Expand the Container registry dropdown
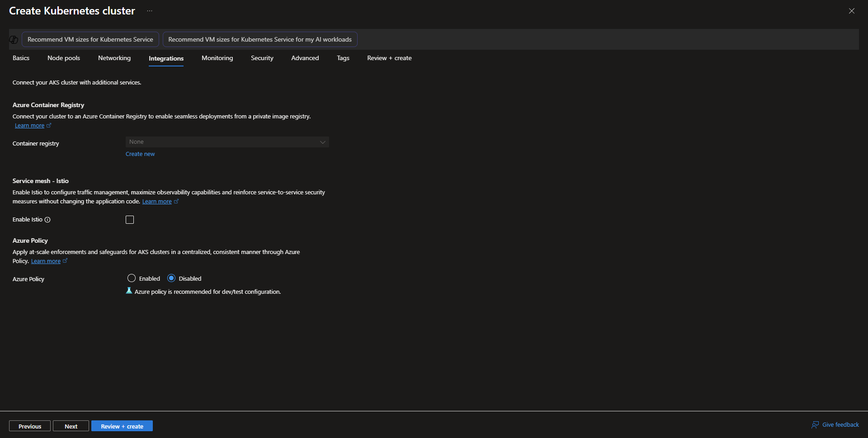Screen dimensions: 868x438 (x=226, y=142)
